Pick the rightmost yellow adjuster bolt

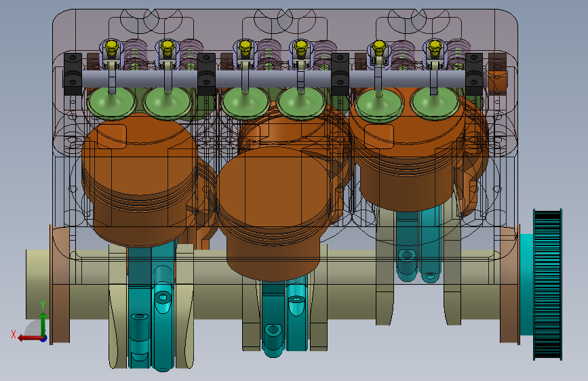pyautogui.click(x=435, y=47)
